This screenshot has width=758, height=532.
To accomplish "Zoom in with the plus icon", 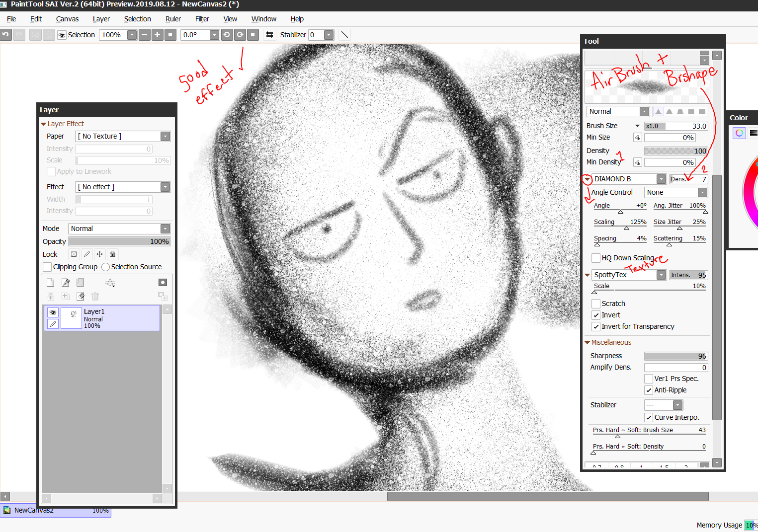I will pos(158,35).
